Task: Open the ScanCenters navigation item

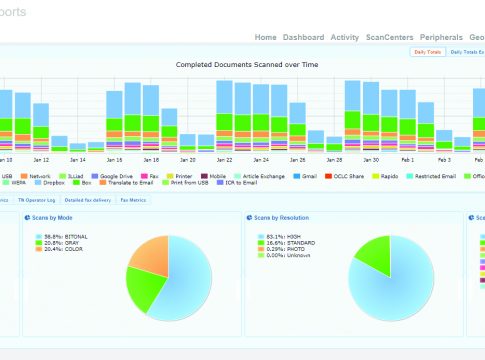Action: pos(389,37)
